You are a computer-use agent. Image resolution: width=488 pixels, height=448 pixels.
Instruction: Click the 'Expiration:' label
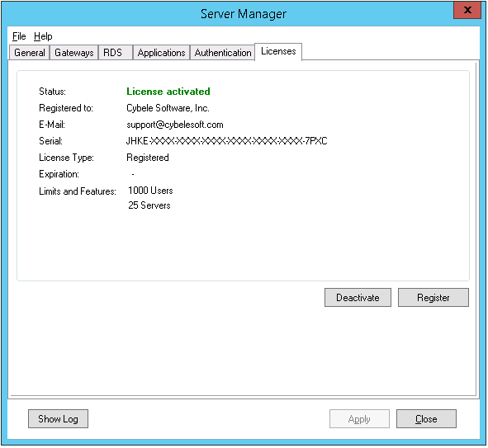59,174
